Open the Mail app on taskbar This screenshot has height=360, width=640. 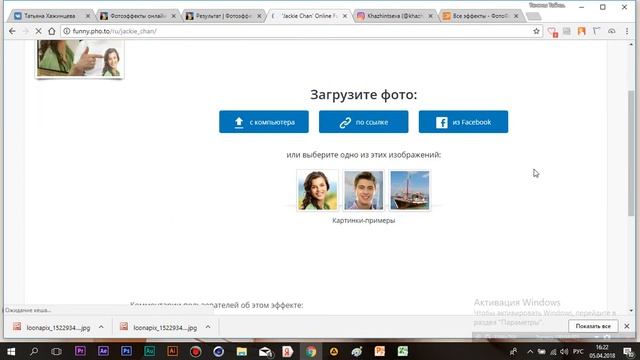pos(265,351)
